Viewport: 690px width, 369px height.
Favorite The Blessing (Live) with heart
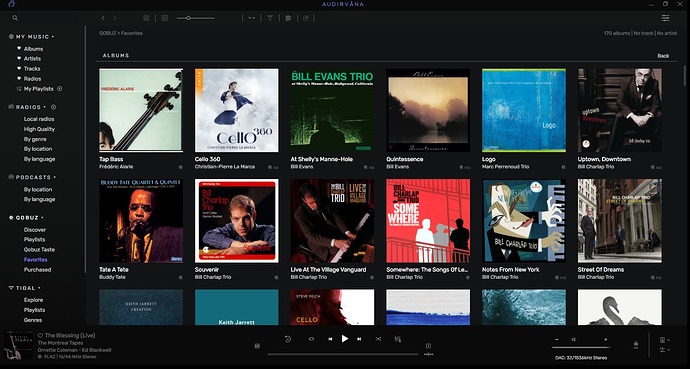(x=40, y=336)
